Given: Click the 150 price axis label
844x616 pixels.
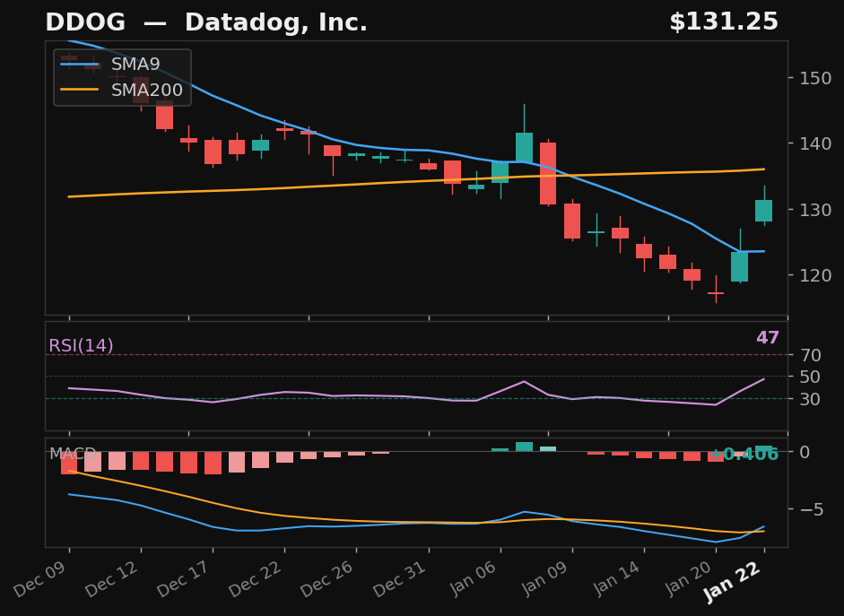Looking at the screenshot, I should 815,78.
